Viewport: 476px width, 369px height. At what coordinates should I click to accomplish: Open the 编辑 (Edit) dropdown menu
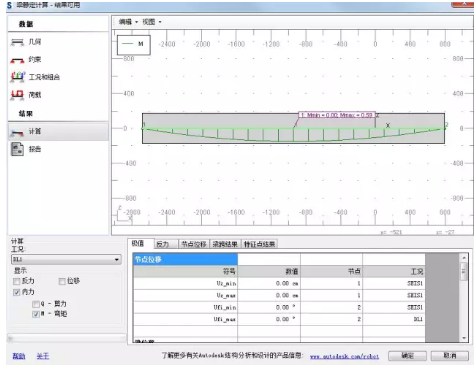[x=128, y=22]
